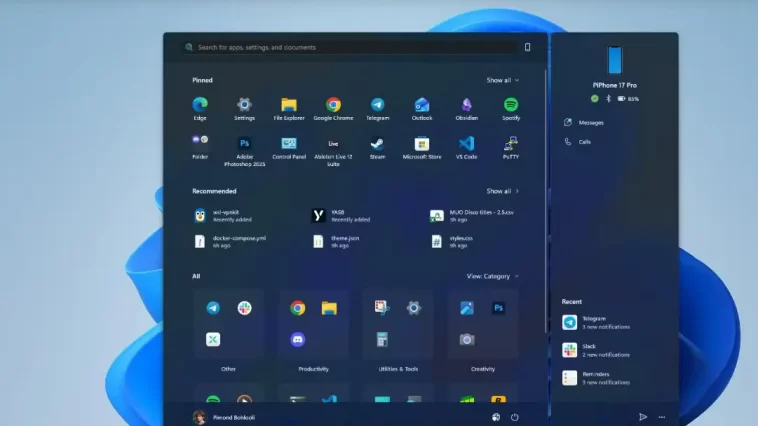The width and height of the screenshot is (758, 426).
Task: Launch Google Chrome from the Pinned section
Action: click(x=333, y=108)
